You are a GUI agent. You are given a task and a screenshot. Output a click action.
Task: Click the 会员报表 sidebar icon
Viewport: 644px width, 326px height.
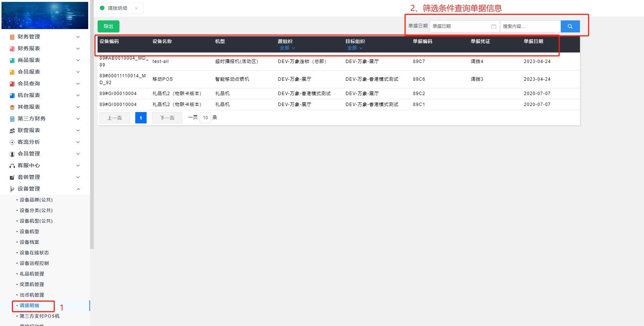(x=12, y=72)
